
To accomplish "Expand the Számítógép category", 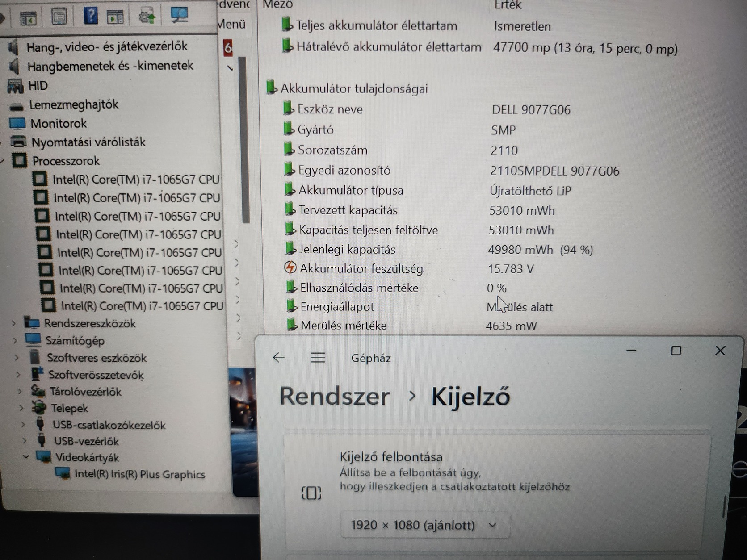I will pyautogui.click(x=15, y=341).
